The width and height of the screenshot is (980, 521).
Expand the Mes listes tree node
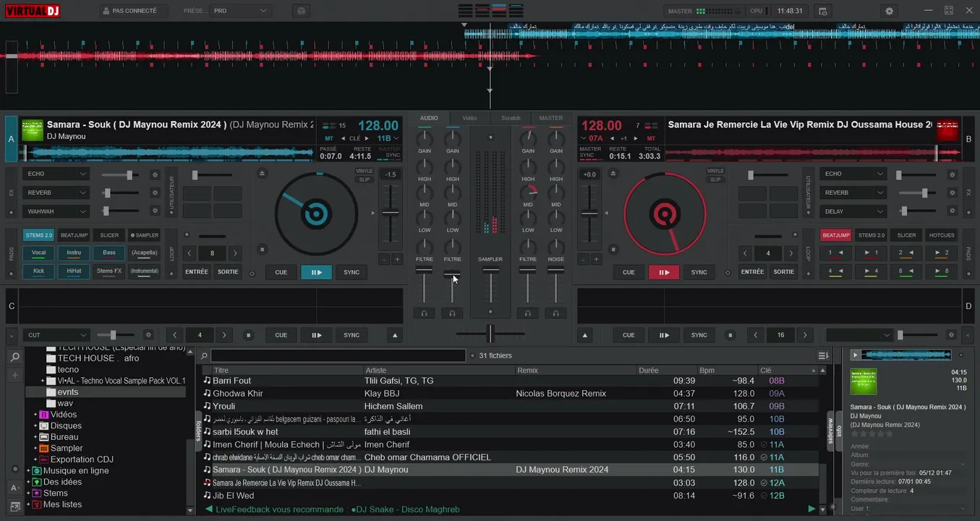click(28, 504)
